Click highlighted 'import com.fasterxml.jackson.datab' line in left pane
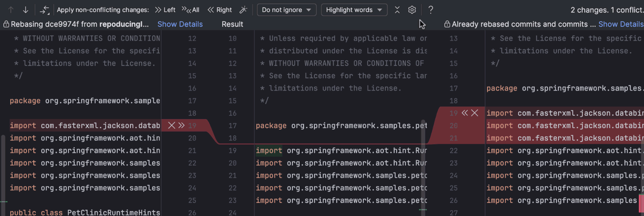The width and height of the screenshot is (644, 216). pyautogui.click(x=85, y=125)
